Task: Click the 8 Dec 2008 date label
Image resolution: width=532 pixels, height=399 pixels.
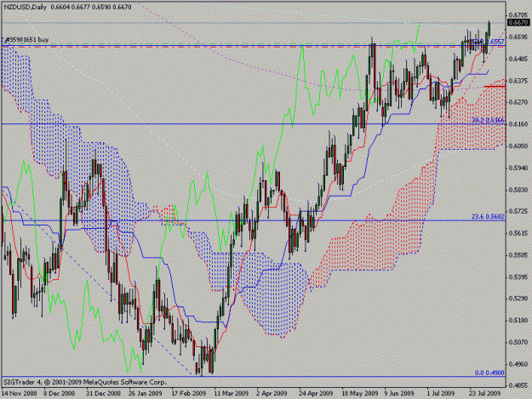Action: [59, 393]
